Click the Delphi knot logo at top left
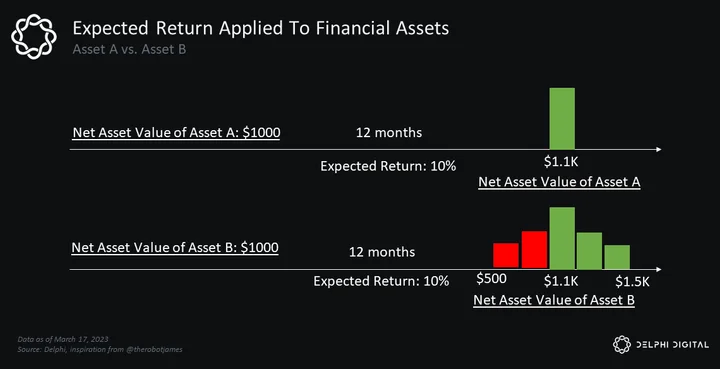This screenshot has width=720, height=369. tap(34, 37)
